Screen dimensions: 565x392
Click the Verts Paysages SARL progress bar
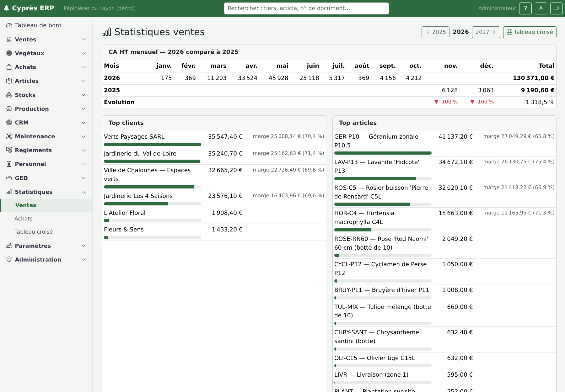[x=153, y=145]
